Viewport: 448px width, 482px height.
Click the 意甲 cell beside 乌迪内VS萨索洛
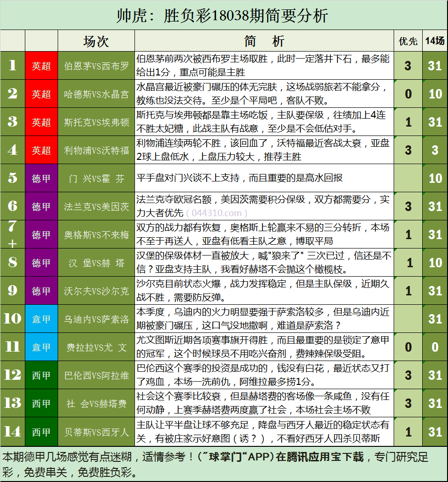click(x=42, y=319)
